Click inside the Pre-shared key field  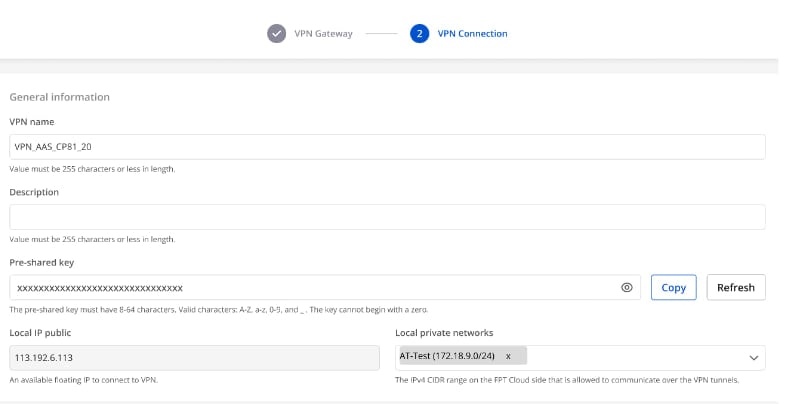coord(310,287)
